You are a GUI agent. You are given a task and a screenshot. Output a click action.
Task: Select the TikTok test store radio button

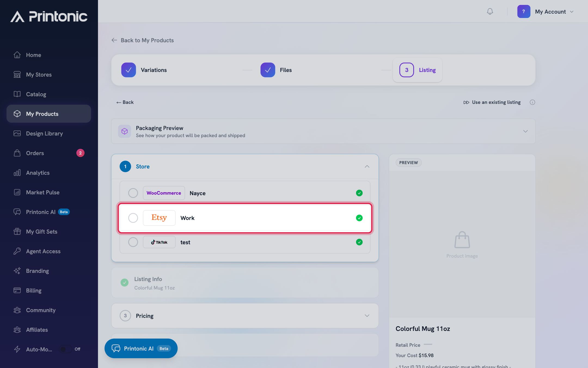coord(133,242)
